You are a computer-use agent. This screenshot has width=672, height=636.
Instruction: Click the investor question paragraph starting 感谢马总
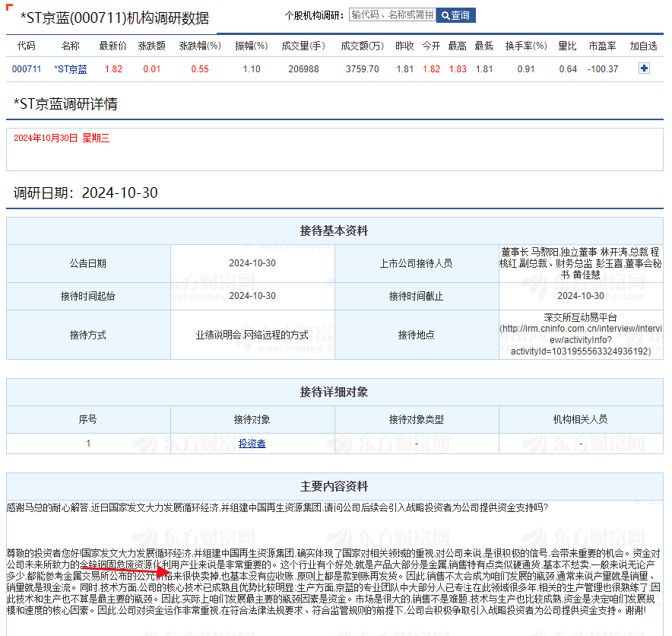(277, 507)
